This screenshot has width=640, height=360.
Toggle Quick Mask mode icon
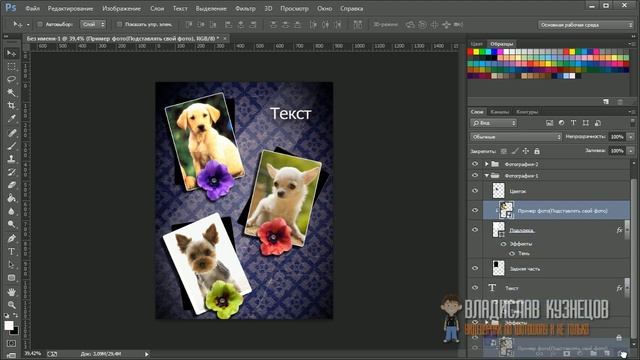[11, 343]
